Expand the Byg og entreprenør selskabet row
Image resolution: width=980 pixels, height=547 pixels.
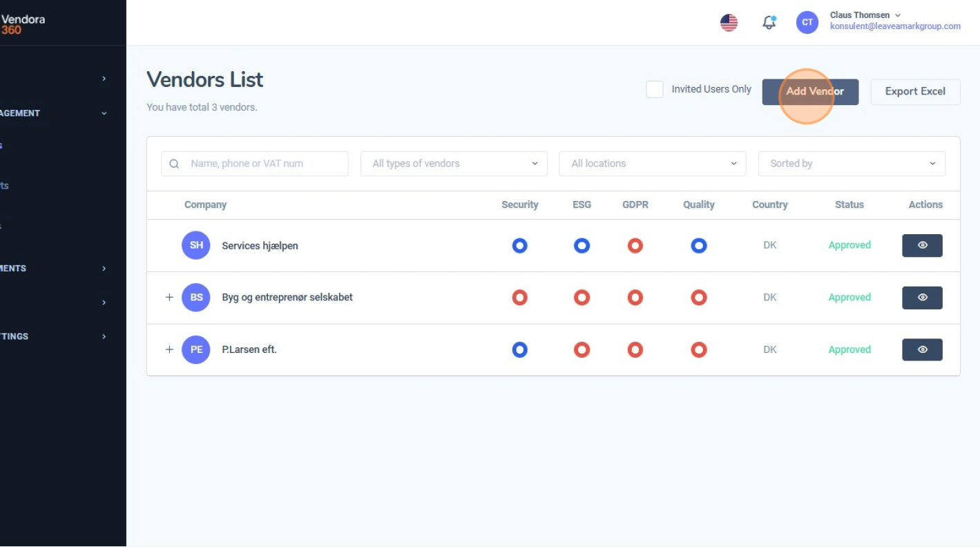tap(169, 297)
